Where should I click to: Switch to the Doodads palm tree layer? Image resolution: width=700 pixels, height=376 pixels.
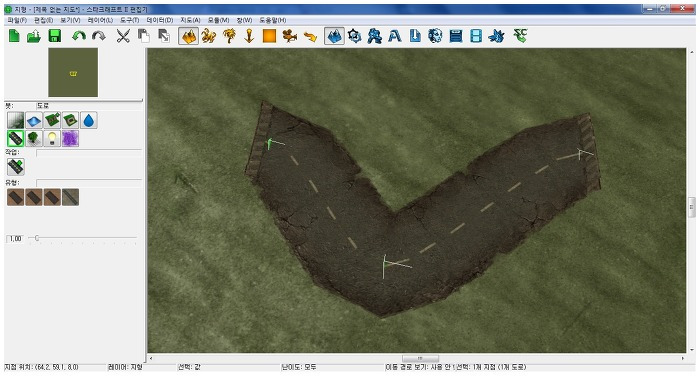tap(229, 36)
